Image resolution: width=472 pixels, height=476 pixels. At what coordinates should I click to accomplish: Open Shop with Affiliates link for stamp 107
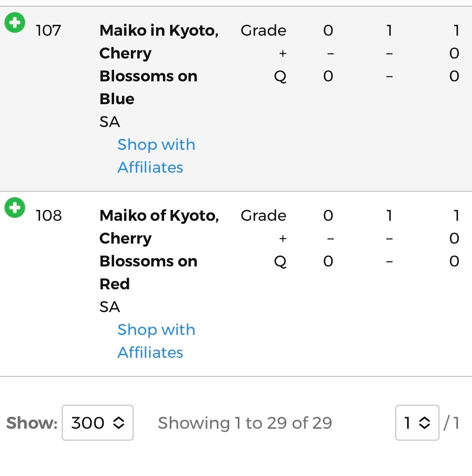click(156, 156)
